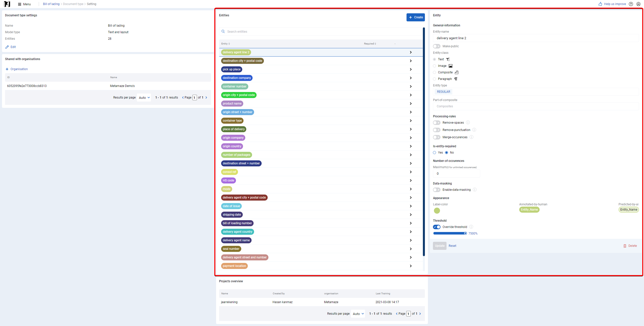644x326 pixels.
Task: Click info icon next to Remove-spaces
Action: click(x=468, y=123)
